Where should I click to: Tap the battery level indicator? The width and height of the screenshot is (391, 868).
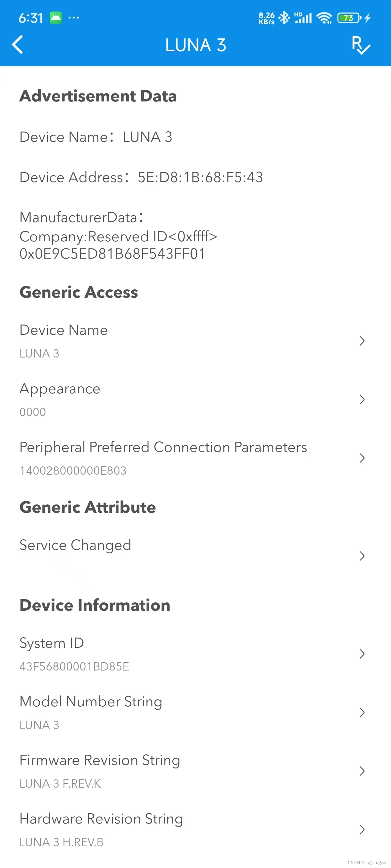(x=349, y=18)
